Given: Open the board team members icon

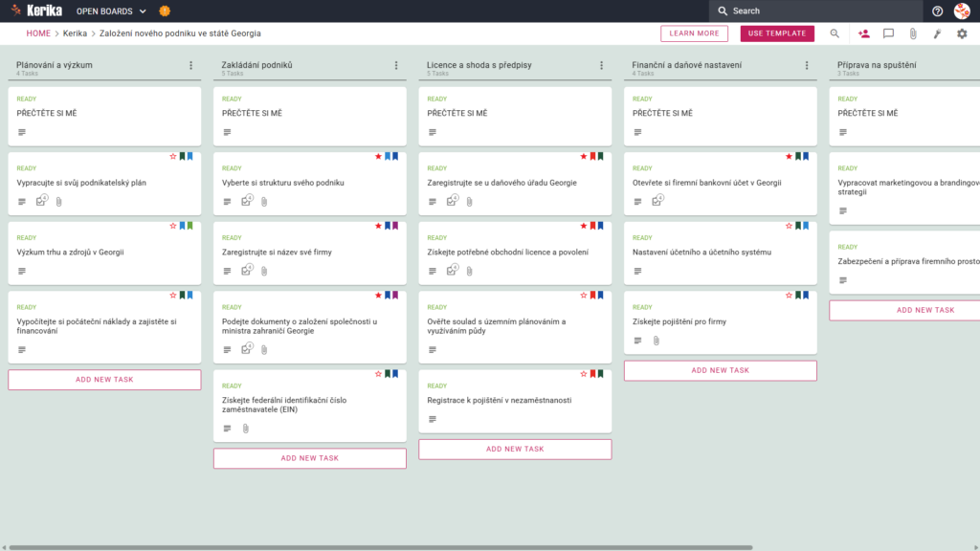Looking at the screenshot, I should [x=864, y=33].
